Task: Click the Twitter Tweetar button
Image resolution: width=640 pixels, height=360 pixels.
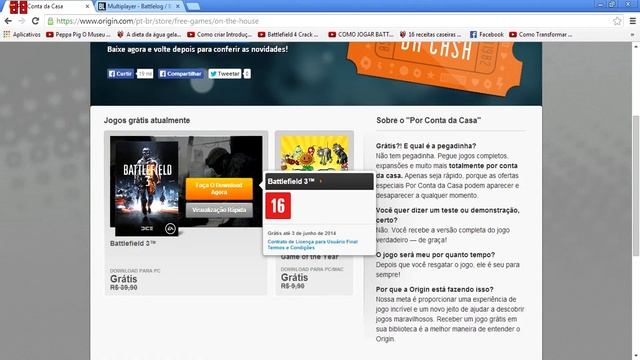Action: (224, 74)
